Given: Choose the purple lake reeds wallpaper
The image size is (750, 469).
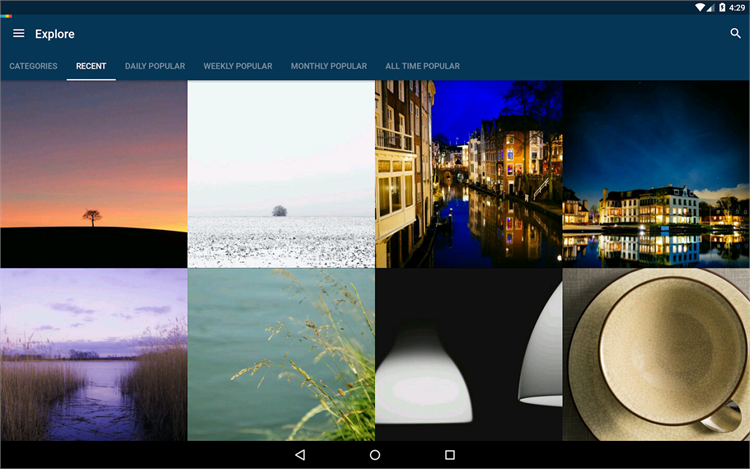Looking at the screenshot, I should [94, 355].
